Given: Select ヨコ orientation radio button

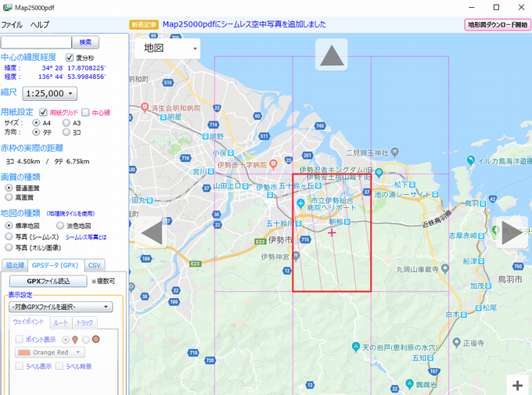Looking at the screenshot, I should pos(66,131).
